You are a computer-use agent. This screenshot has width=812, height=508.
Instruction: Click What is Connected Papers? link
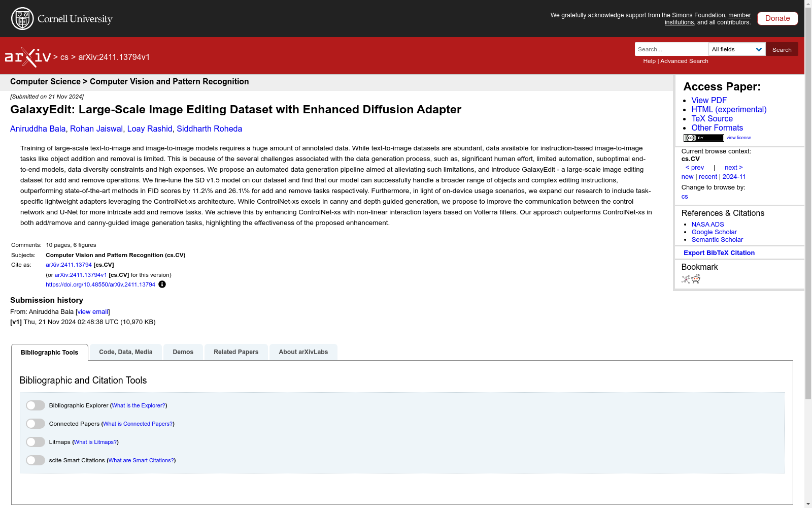[138, 424]
